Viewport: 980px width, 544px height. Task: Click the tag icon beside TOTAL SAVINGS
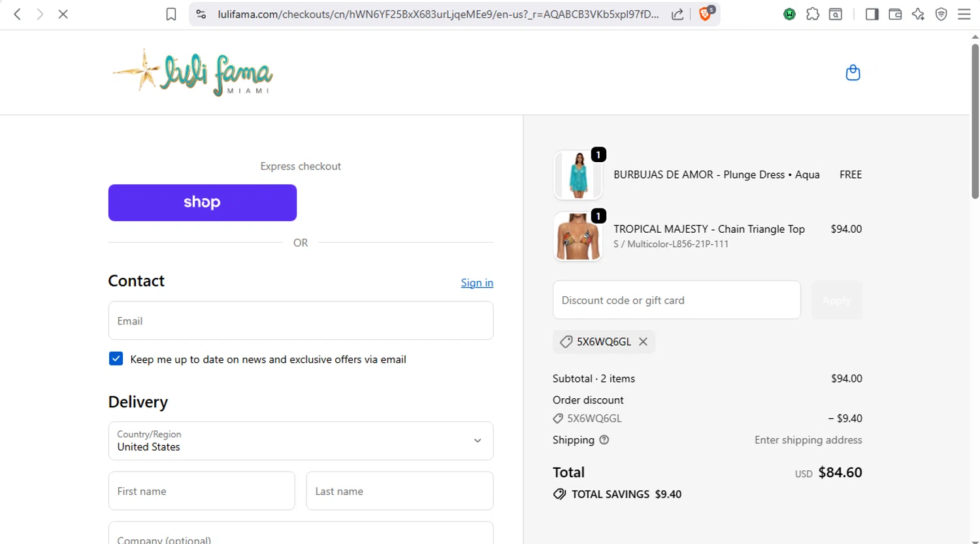click(559, 494)
